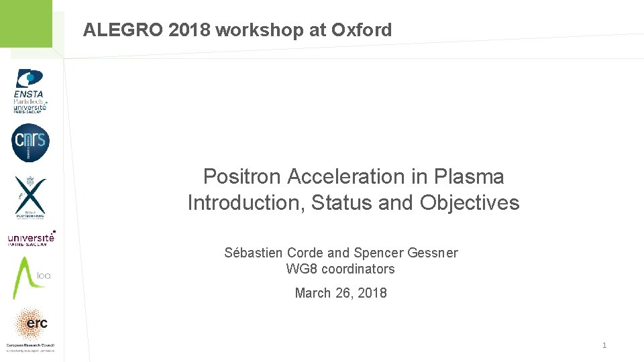Screen dimensions: 644x362
Task: Click the European Research Council caption
Action: click(x=30, y=346)
